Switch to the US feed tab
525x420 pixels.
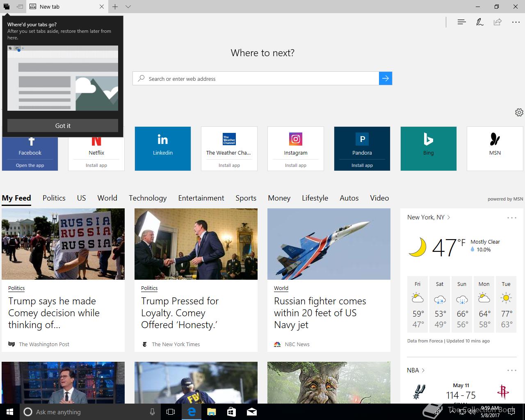click(82, 198)
